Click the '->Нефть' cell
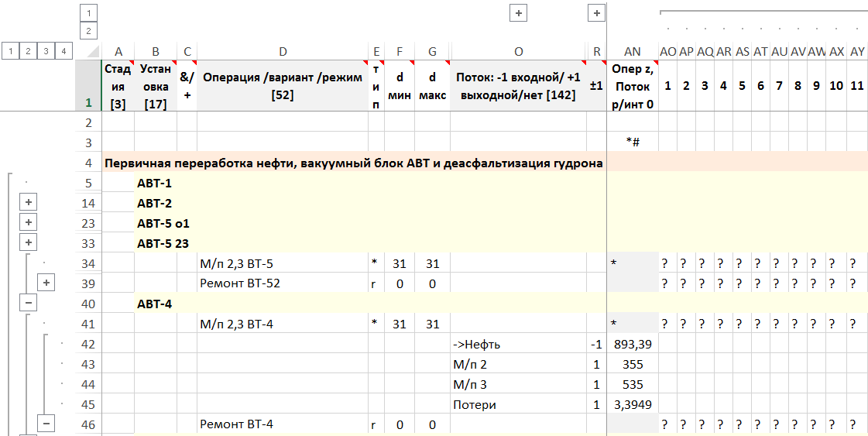This screenshot has height=436, width=868. tap(517, 344)
